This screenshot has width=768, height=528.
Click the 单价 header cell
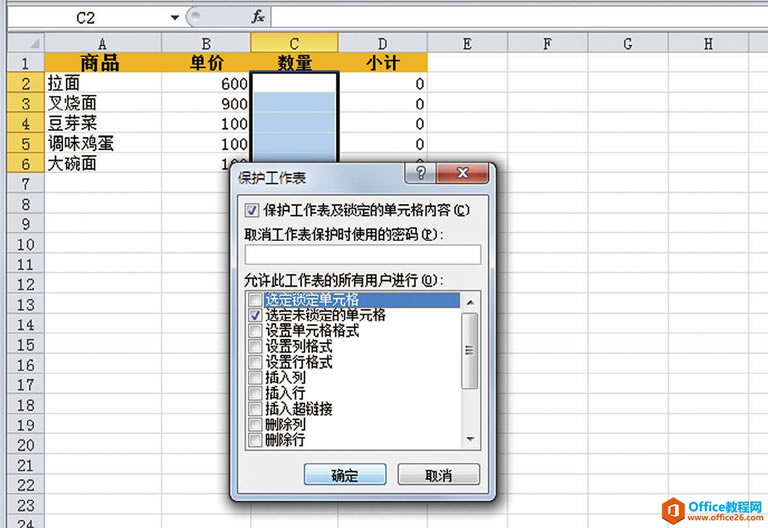coord(206,63)
